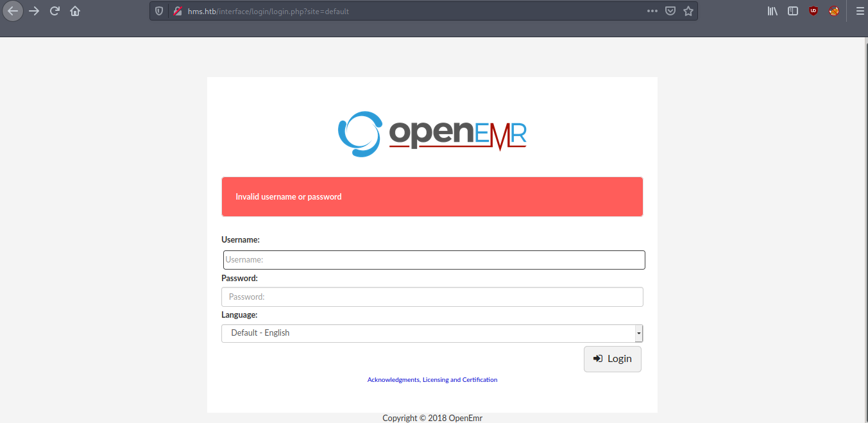The image size is (868, 423).
Task: Open the browser home page
Action: coord(75,11)
